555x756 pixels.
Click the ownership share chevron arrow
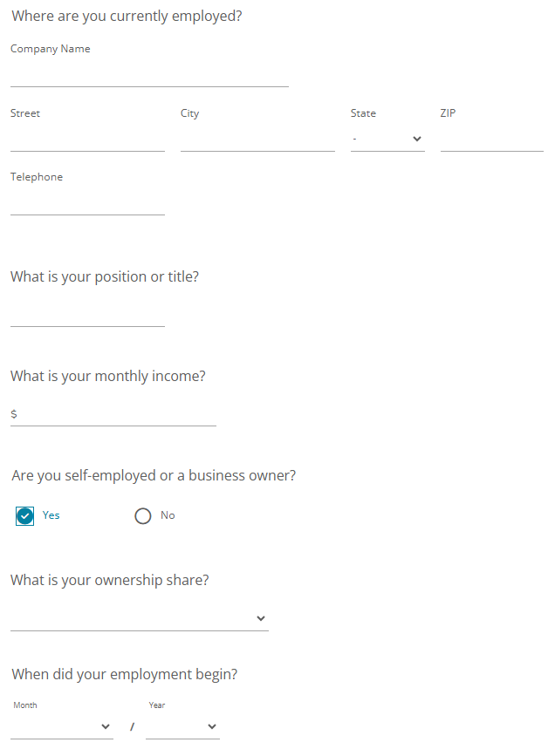(x=261, y=618)
